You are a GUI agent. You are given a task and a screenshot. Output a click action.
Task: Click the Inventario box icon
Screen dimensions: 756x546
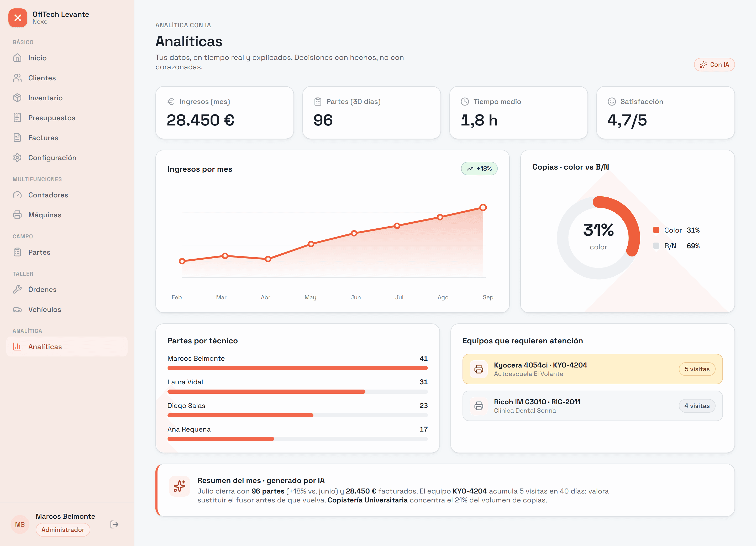click(x=17, y=98)
